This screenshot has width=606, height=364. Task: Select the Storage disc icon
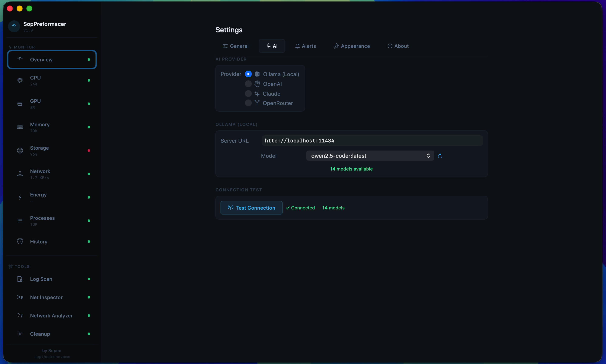click(20, 150)
